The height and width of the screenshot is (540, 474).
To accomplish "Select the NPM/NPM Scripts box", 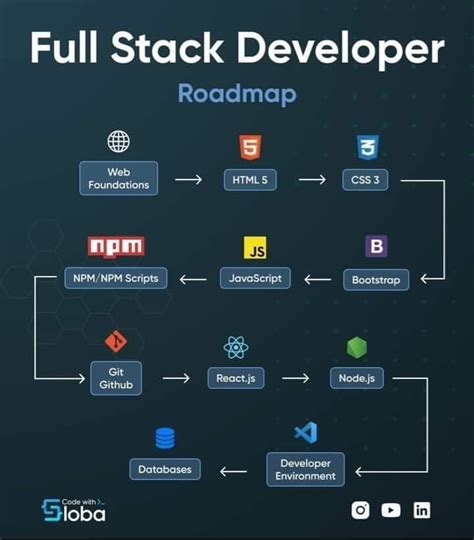I will click(x=116, y=278).
